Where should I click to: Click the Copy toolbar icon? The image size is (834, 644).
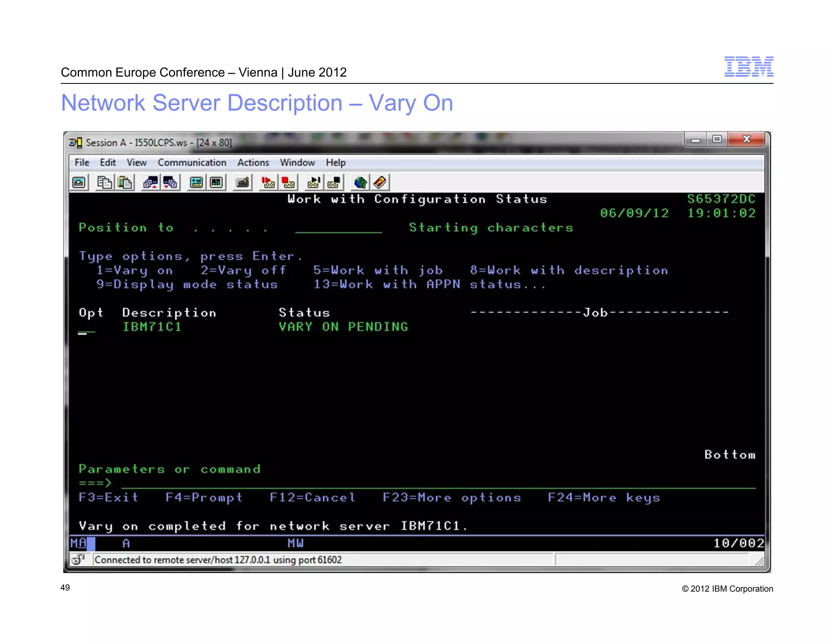click(105, 182)
